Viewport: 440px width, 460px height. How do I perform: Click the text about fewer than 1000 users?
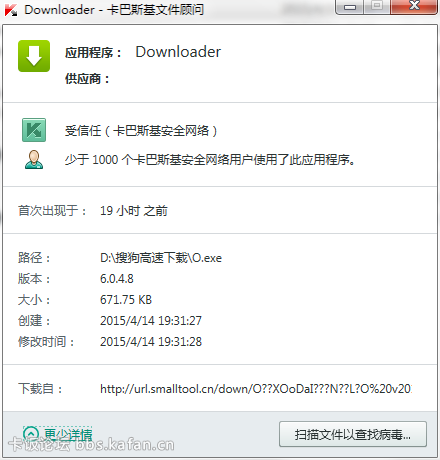[x=210, y=160]
